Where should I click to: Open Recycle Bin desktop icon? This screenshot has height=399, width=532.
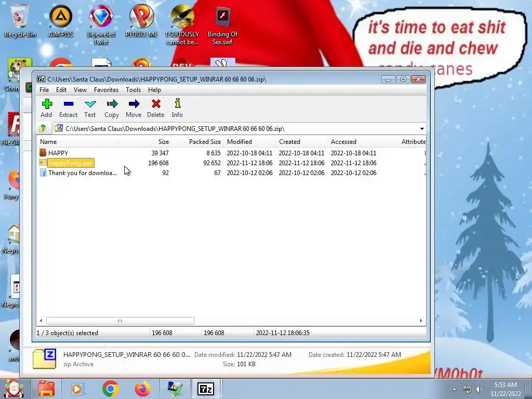20,20
